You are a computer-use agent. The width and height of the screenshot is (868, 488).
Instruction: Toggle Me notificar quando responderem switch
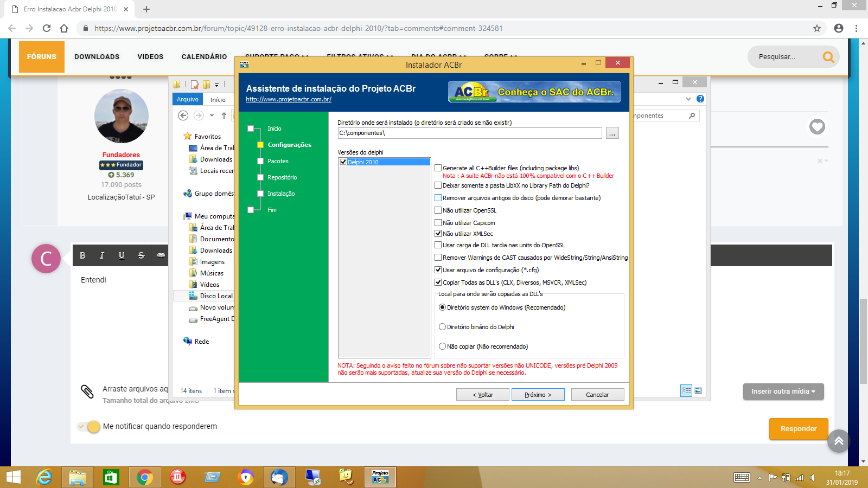tap(89, 427)
